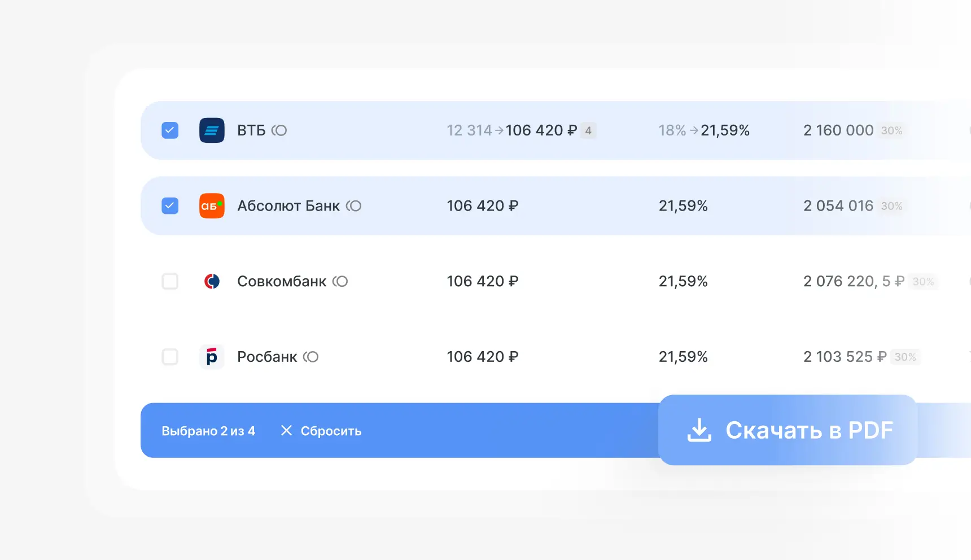Click the coin icon next to Росбанк

(x=310, y=357)
